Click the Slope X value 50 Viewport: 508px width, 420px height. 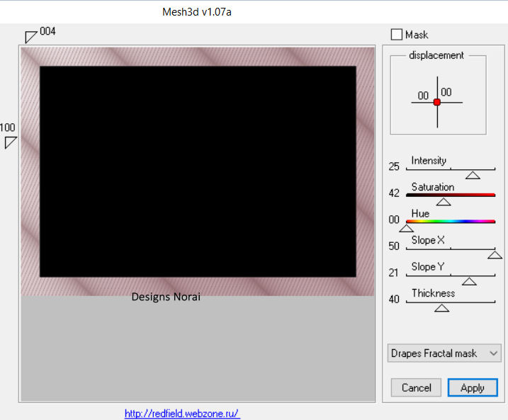coord(394,246)
